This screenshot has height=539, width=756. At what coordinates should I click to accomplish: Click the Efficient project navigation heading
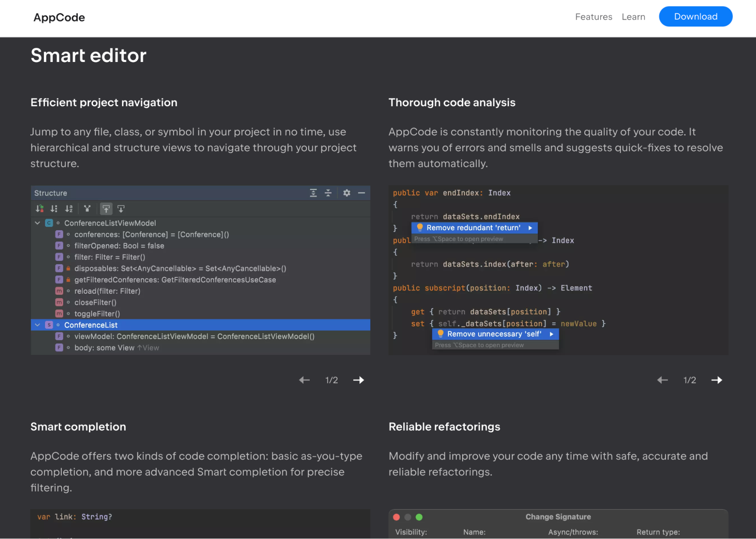[x=104, y=102]
